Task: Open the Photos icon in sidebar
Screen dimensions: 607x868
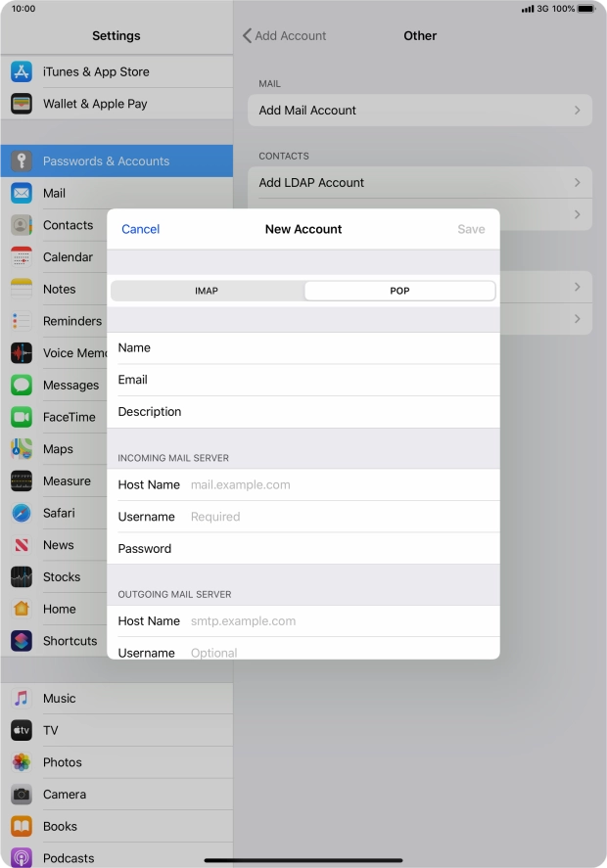Action: 22,762
